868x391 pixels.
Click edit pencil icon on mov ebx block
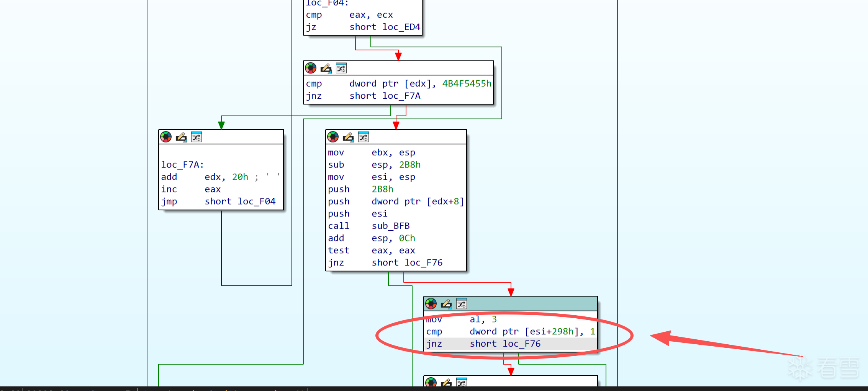pyautogui.click(x=348, y=137)
